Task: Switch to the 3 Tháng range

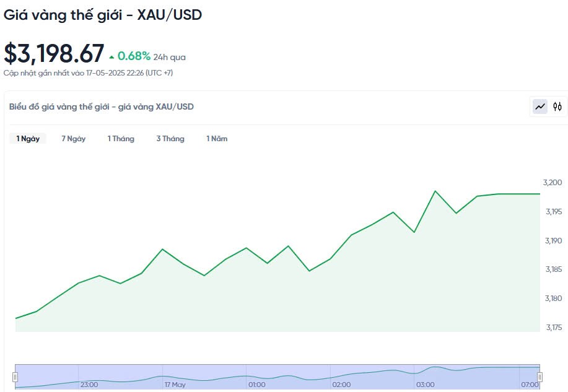Action: coord(170,139)
